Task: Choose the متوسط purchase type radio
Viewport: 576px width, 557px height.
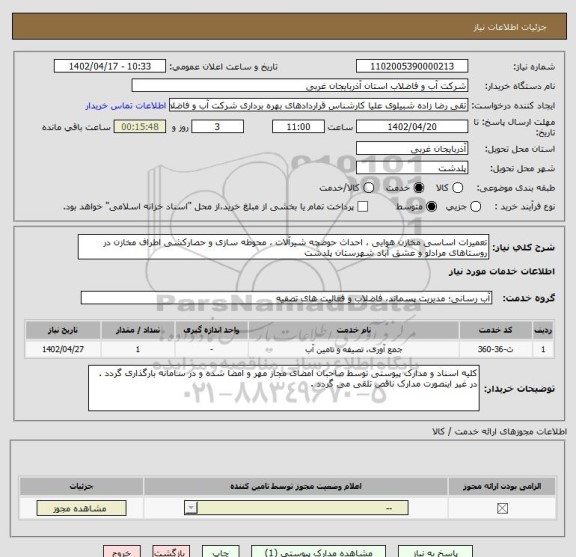Action: pos(431,206)
